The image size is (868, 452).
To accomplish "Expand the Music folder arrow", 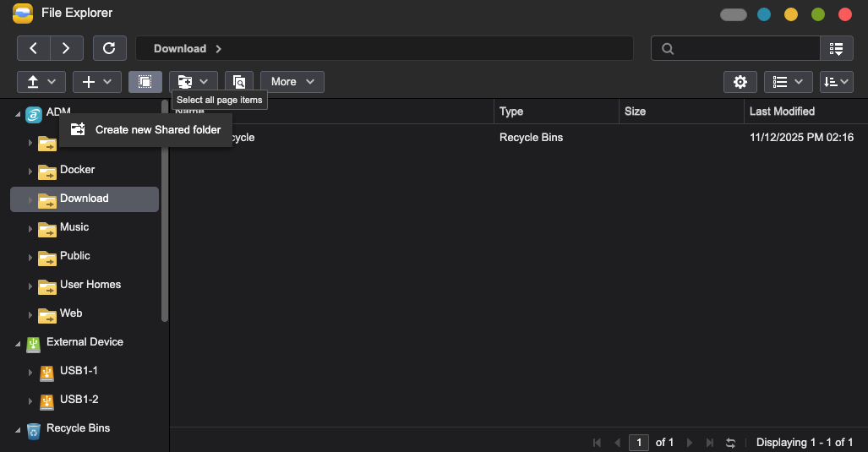I will [x=30, y=229].
